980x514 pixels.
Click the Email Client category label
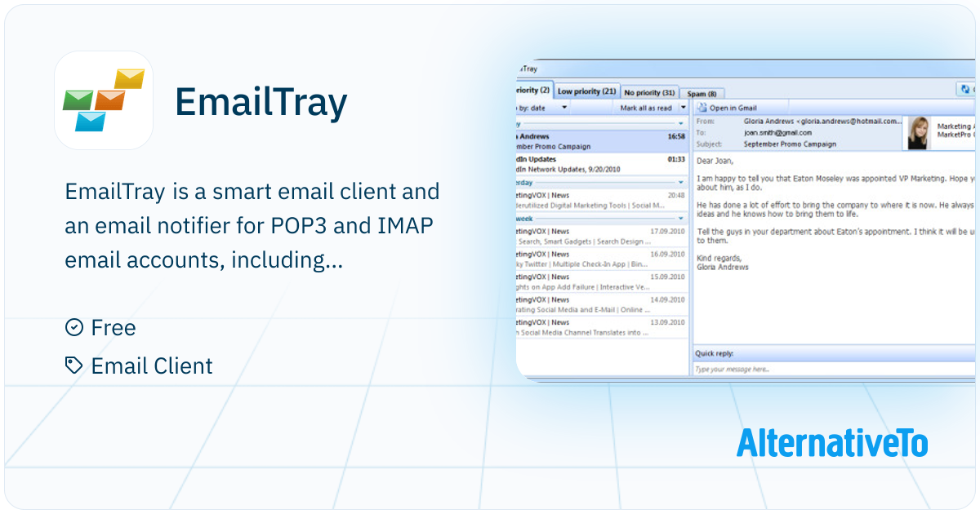(x=152, y=366)
